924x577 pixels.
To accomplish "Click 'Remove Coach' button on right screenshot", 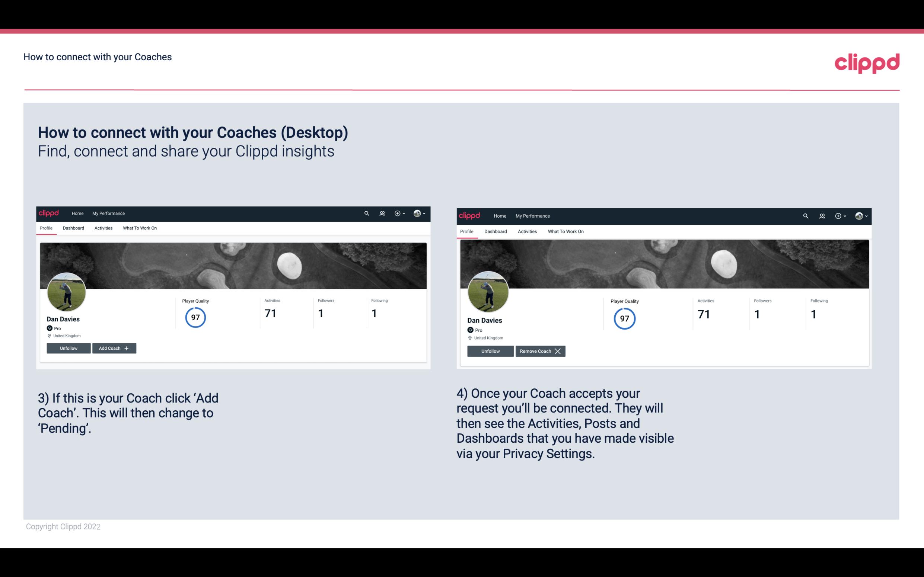I will point(539,351).
